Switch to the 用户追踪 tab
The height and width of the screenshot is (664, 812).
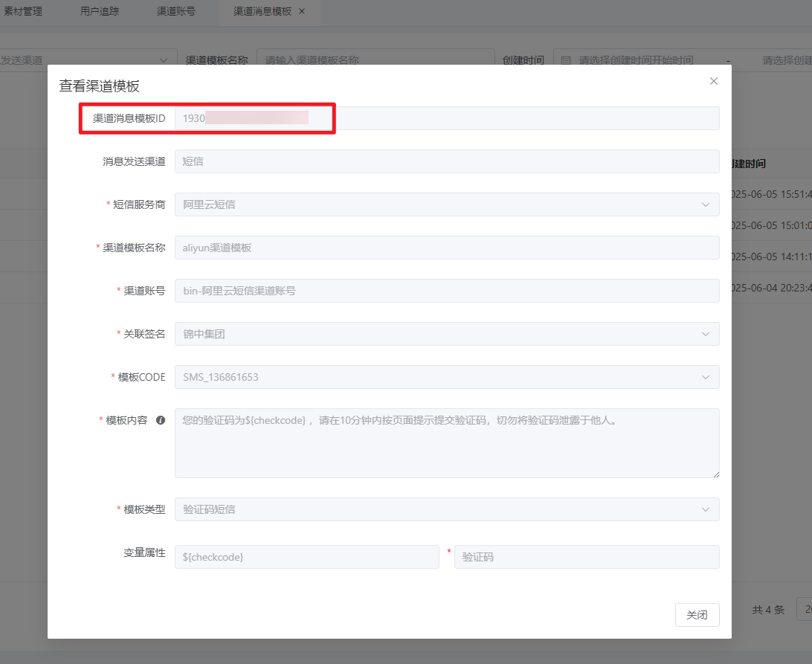100,11
